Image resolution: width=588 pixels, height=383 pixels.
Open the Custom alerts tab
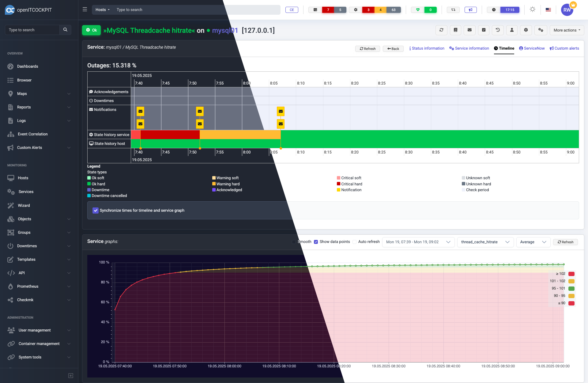[x=564, y=48]
